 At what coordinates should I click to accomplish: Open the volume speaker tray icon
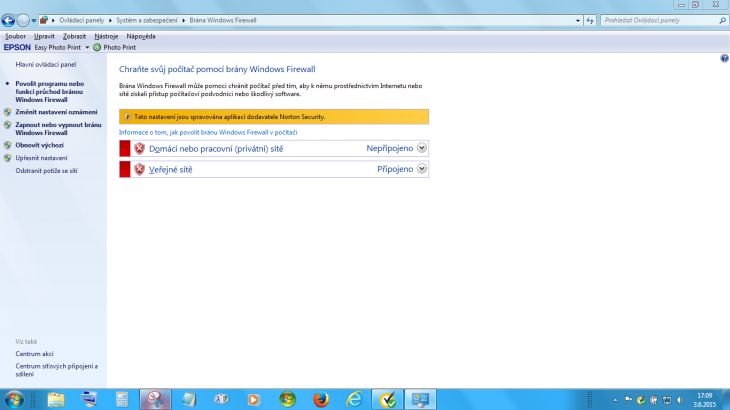click(x=680, y=400)
